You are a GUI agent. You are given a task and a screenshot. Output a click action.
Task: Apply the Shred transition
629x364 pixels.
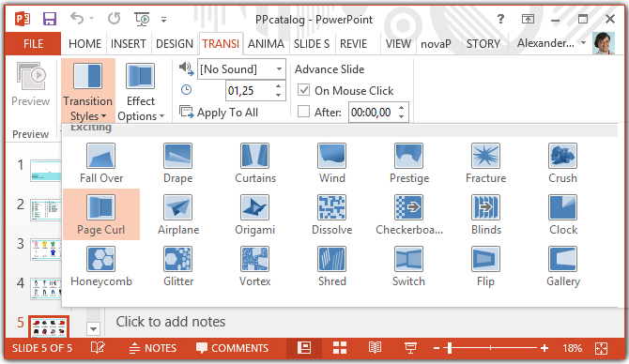(332, 266)
